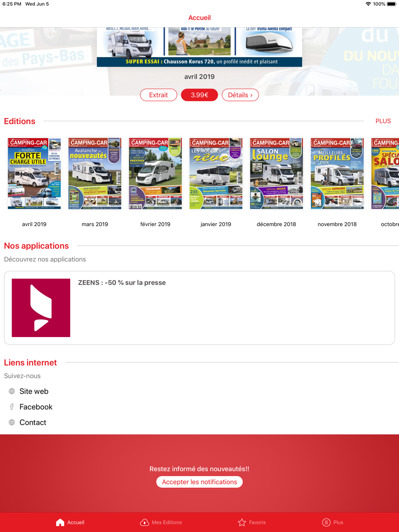Switch to the Mes Editions tab
This screenshot has height=532, width=399.
(166, 522)
